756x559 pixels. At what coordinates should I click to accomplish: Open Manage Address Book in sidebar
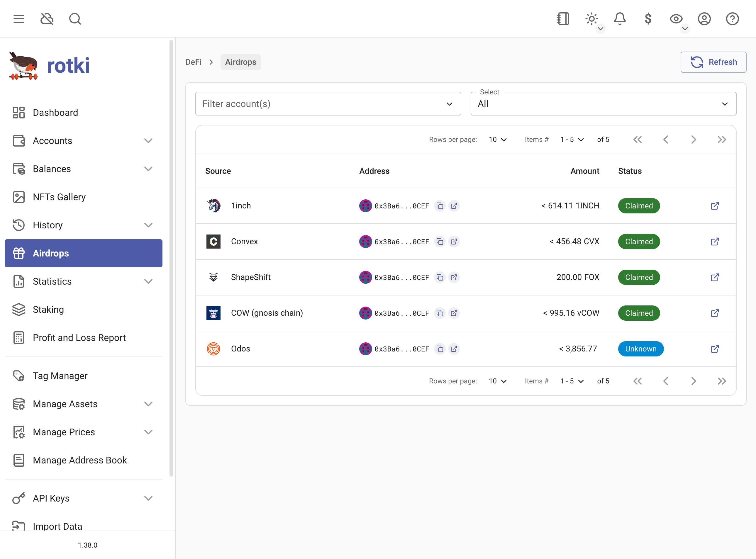83,460
